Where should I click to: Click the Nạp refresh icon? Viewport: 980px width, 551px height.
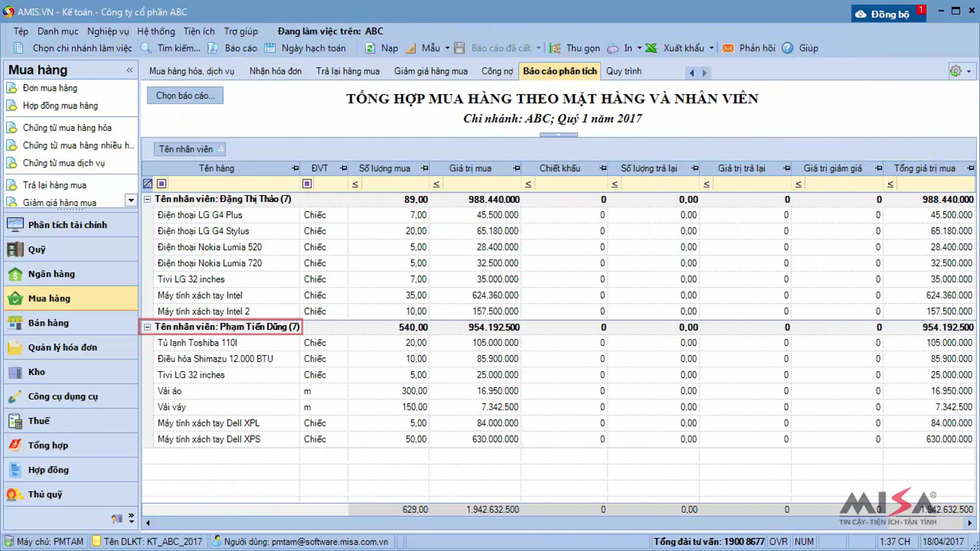[x=370, y=48]
